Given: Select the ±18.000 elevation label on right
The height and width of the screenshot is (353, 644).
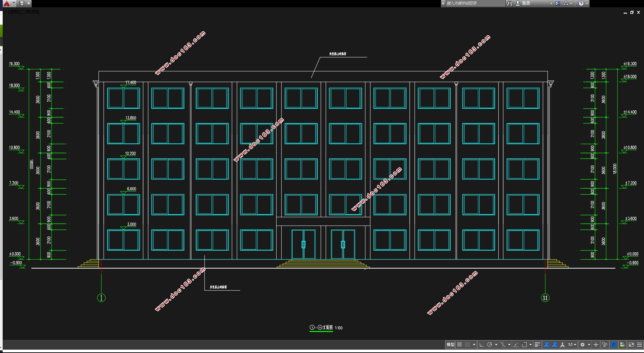Looking at the screenshot, I should click(x=630, y=76).
